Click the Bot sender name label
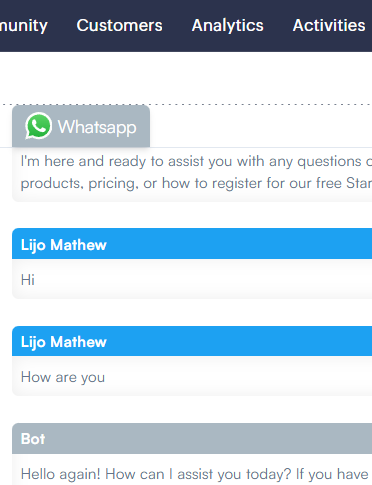Screen dimensions: 372x485 click(33, 439)
